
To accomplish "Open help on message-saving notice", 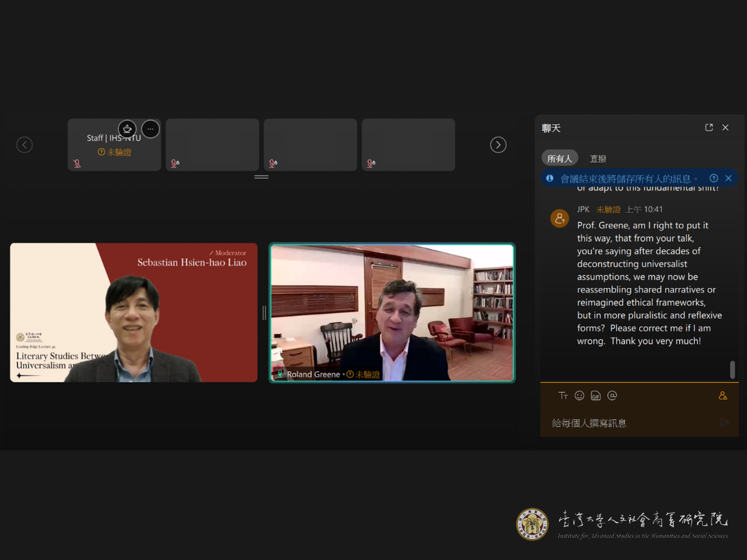I will pos(713,178).
